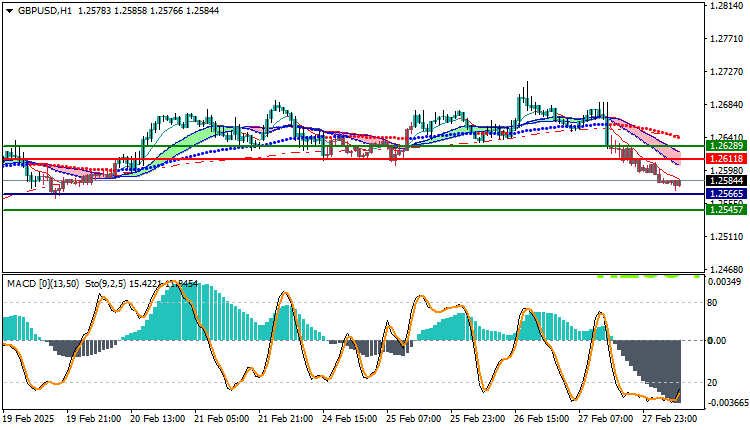Click the 21 Feb 05:00 time label
This screenshot has width=750, height=430.
click(x=221, y=419)
